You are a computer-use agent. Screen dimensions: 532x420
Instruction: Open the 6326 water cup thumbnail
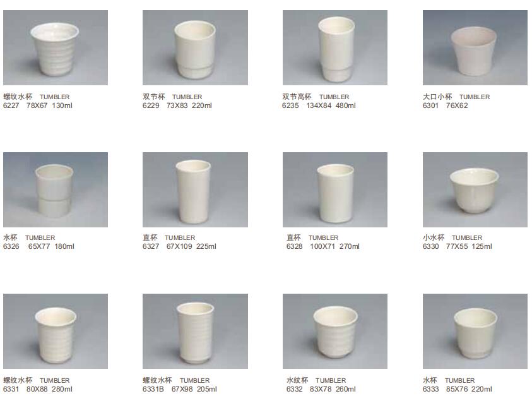[x=56, y=190]
